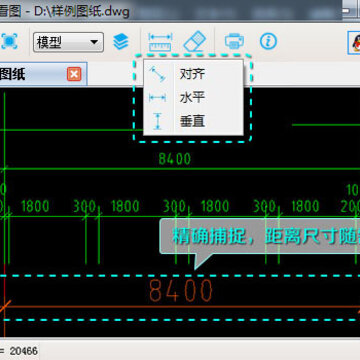
Task: Click the 精确捕捉 tooltip callout
Action: tap(260, 237)
